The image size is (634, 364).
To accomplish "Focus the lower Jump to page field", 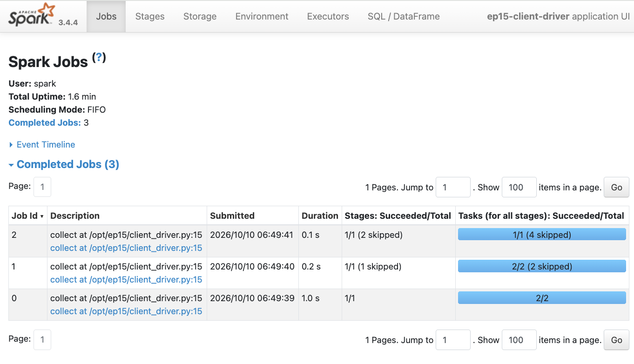I will pos(453,340).
